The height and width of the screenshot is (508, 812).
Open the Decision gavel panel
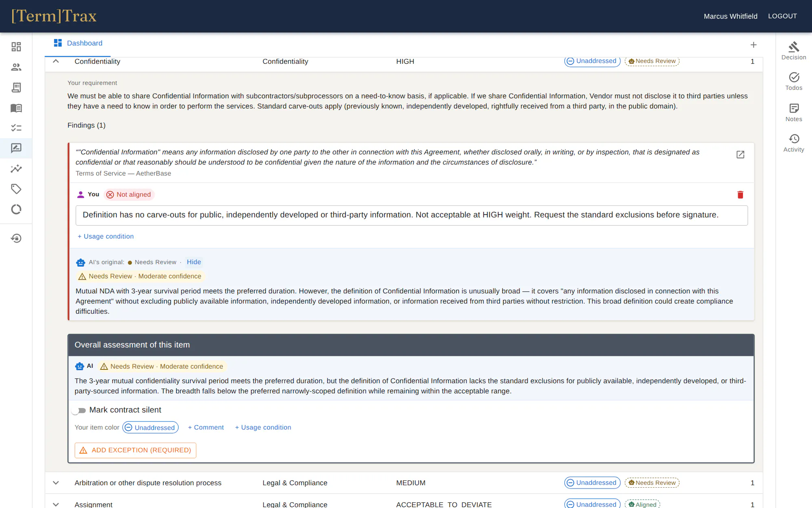click(x=794, y=51)
